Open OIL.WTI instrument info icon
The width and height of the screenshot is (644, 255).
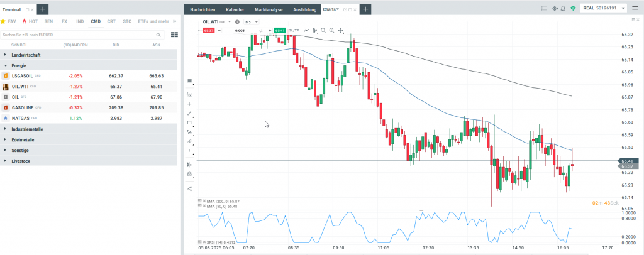(x=237, y=22)
